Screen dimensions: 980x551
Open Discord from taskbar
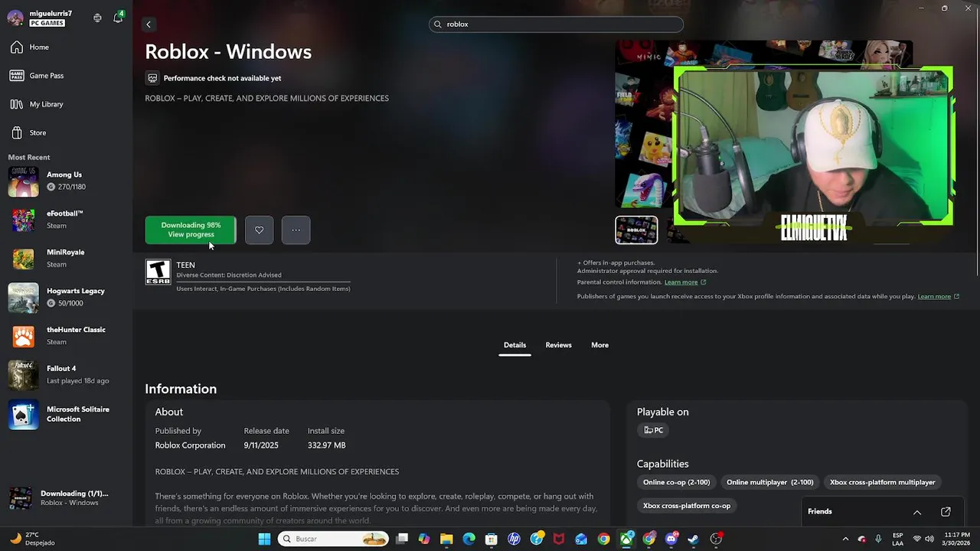(671, 539)
